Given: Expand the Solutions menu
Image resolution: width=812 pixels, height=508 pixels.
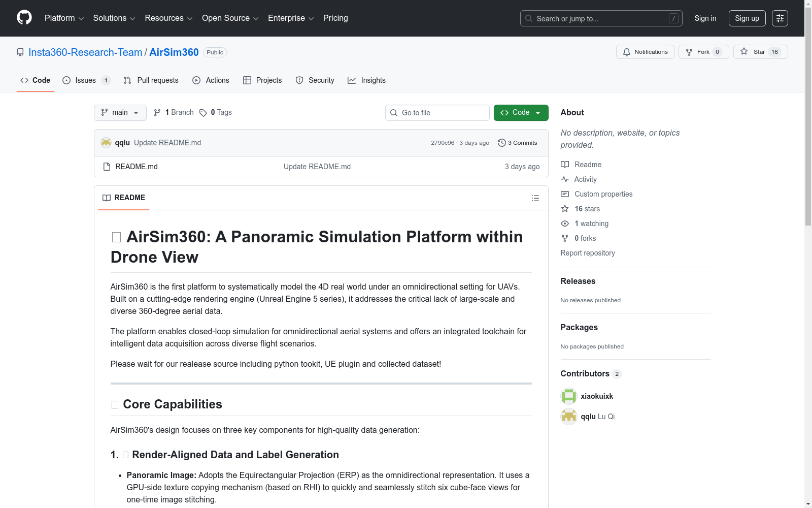Looking at the screenshot, I should coord(114,18).
